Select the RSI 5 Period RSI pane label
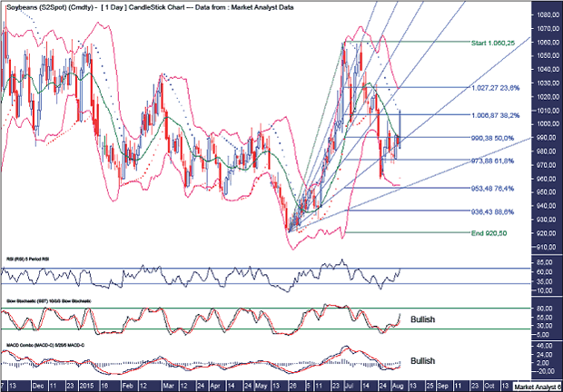Image resolution: width=563 pixels, height=392 pixels. tap(27, 259)
